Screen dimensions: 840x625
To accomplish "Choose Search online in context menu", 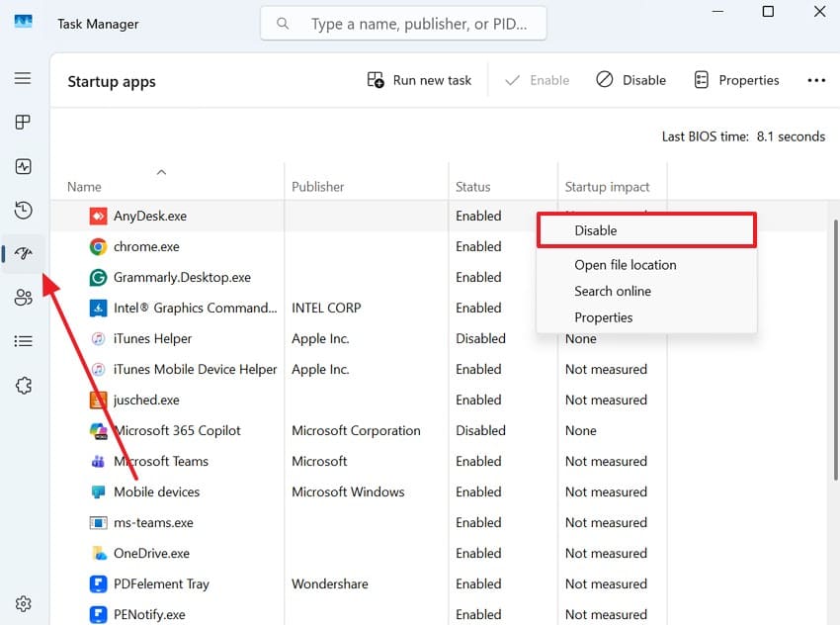I will click(646, 291).
